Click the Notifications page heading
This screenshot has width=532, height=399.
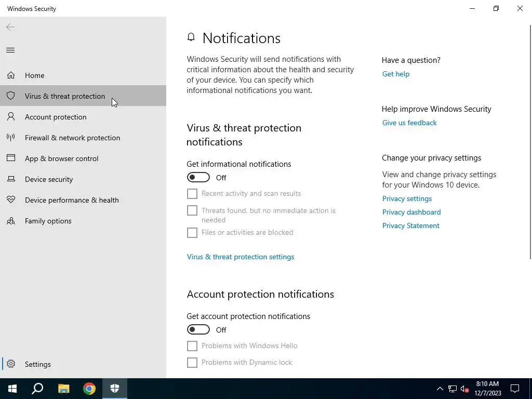(242, 38)
